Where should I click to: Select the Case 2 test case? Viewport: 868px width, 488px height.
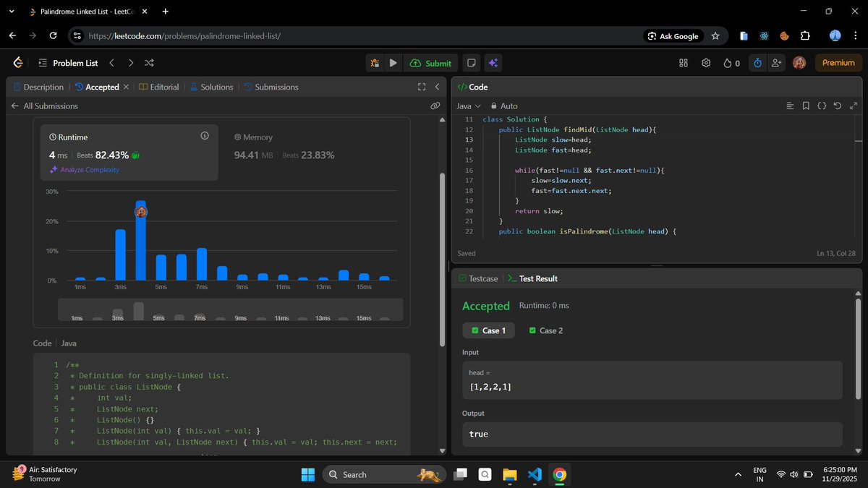click(x=546, y=330)
